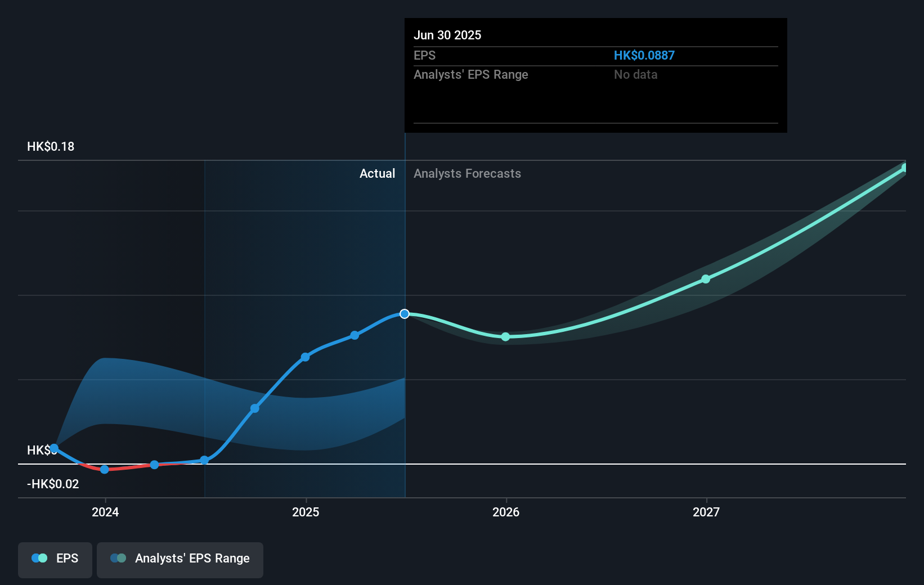Select the Actual section label
Viewport: 924px width, 585px height.
(377, 173)
